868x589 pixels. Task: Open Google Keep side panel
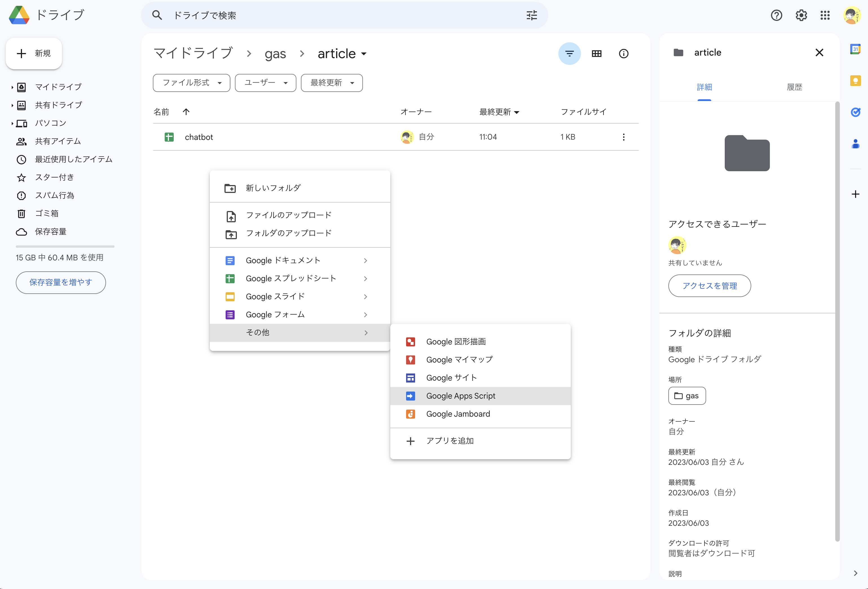pos(855,81)
